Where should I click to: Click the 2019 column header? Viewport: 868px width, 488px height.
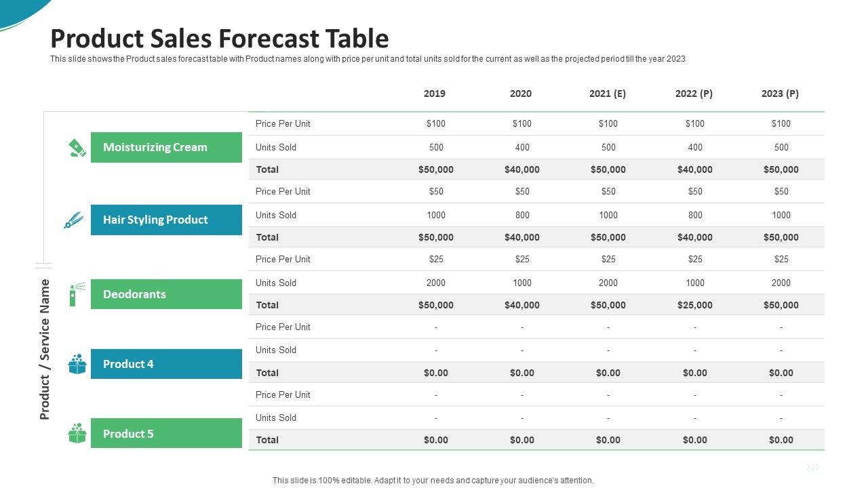435,94
